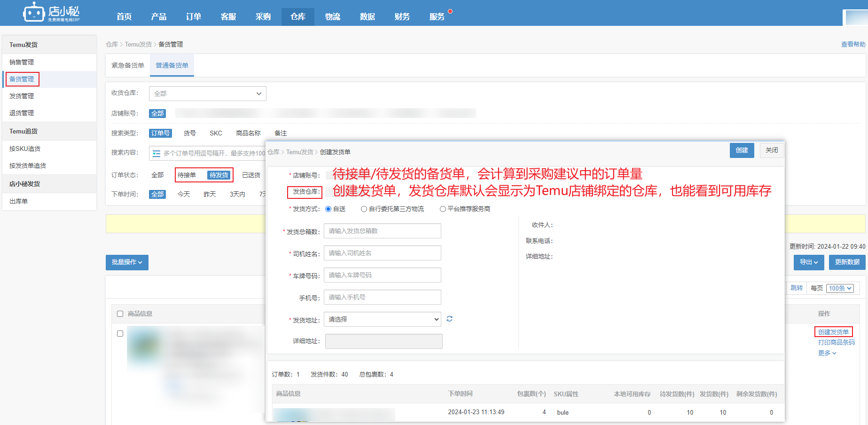Click the 车牌号码 input field

coord(383,275)
